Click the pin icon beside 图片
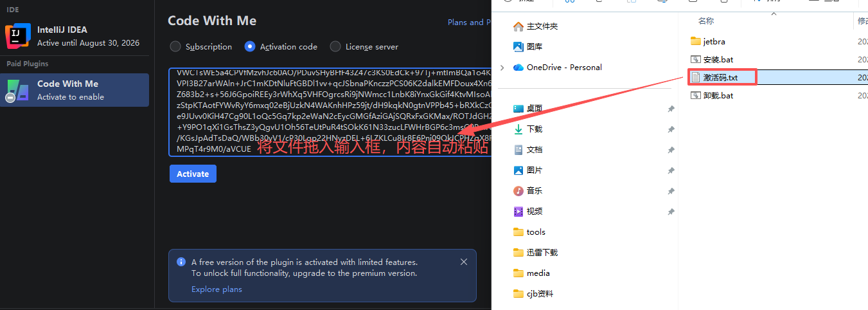The image size is (868, 310). coord(671,171)
